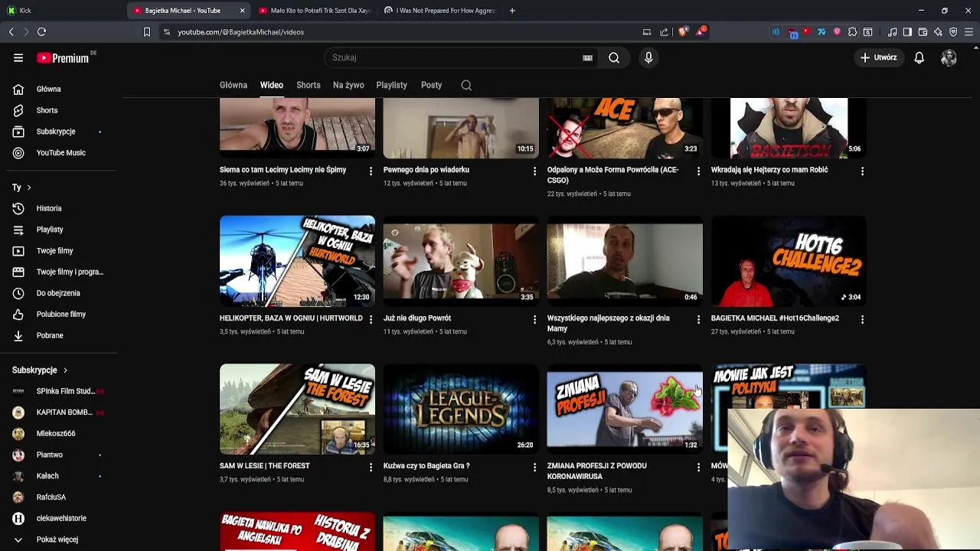980x551 pixels.
Task: Play the HOT16 CHALLENGE2 thumbnail
Action: [789, 261]
